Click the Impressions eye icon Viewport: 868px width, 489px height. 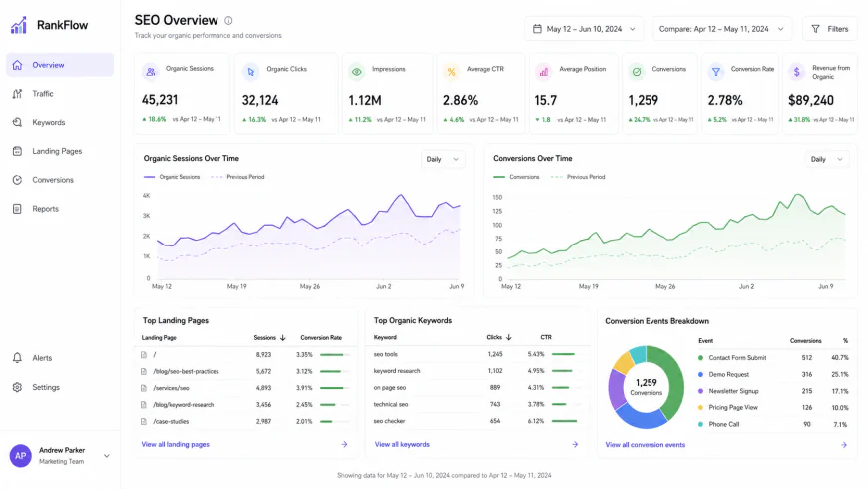click(x=357, y=72)
